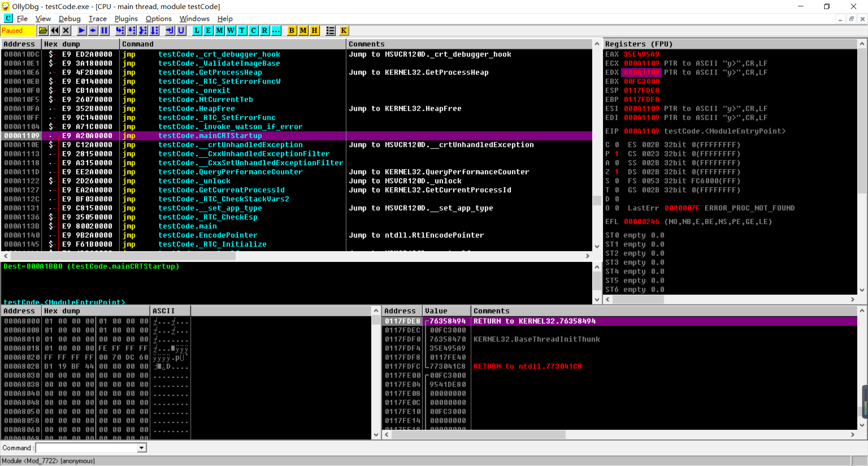
Task: Close debugged process with X toolbar icon
Action: [66, 31]
